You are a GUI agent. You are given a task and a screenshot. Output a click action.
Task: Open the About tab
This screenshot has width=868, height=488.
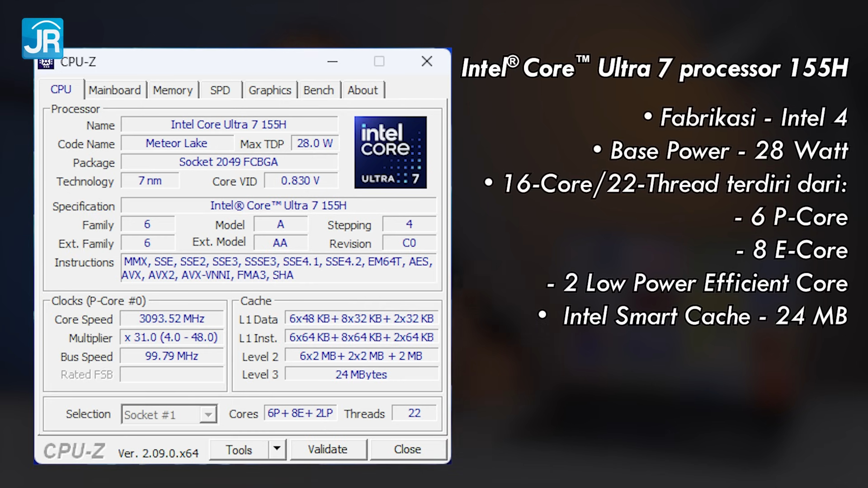[x=363, y=90]
